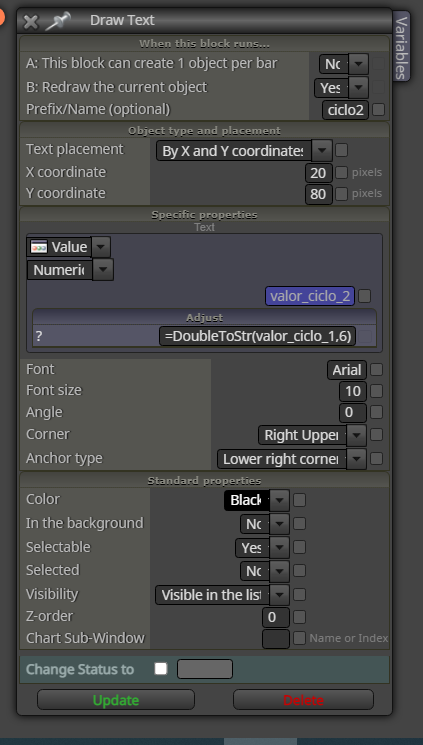The height and width of the screenshot is (745, 423).
Task: Tick checkbox beside Z-order
Action: (x=299, y=617)
